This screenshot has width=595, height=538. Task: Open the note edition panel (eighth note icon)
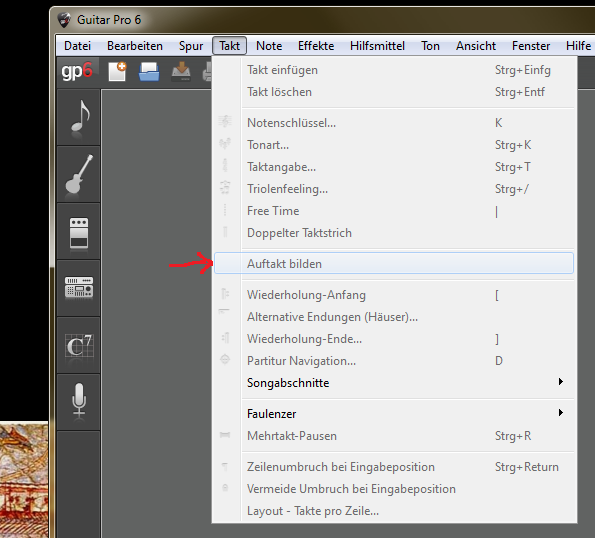point(79,117)
